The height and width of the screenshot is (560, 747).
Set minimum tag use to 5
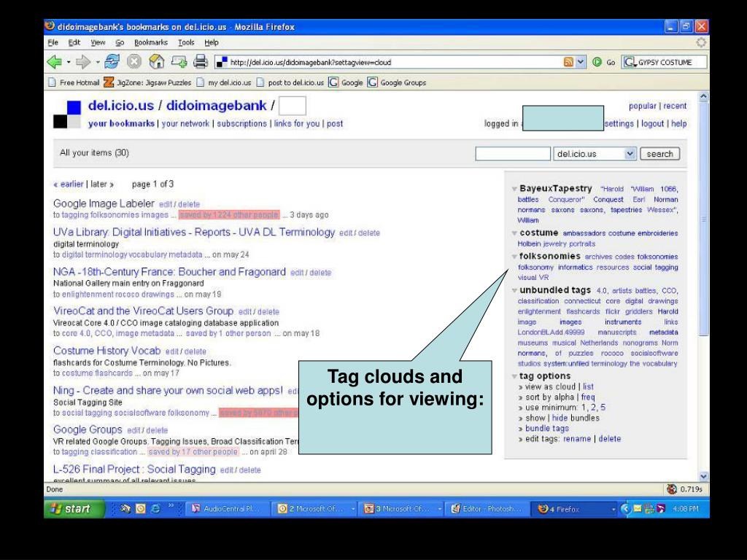coord(603,407)
